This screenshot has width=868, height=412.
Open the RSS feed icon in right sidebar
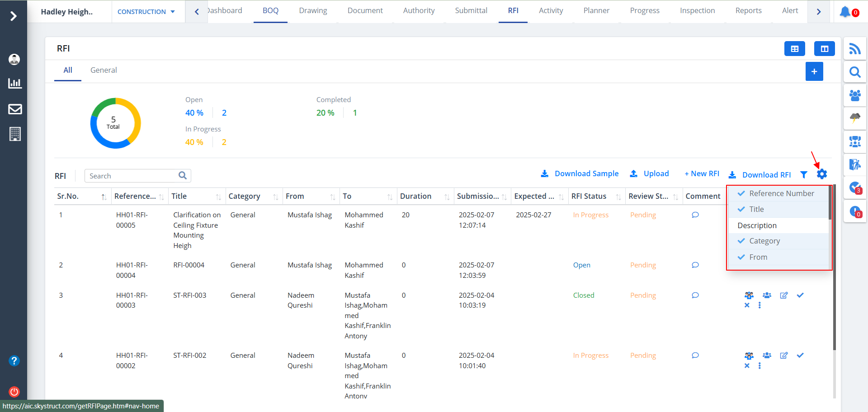[x=854, y=49]
